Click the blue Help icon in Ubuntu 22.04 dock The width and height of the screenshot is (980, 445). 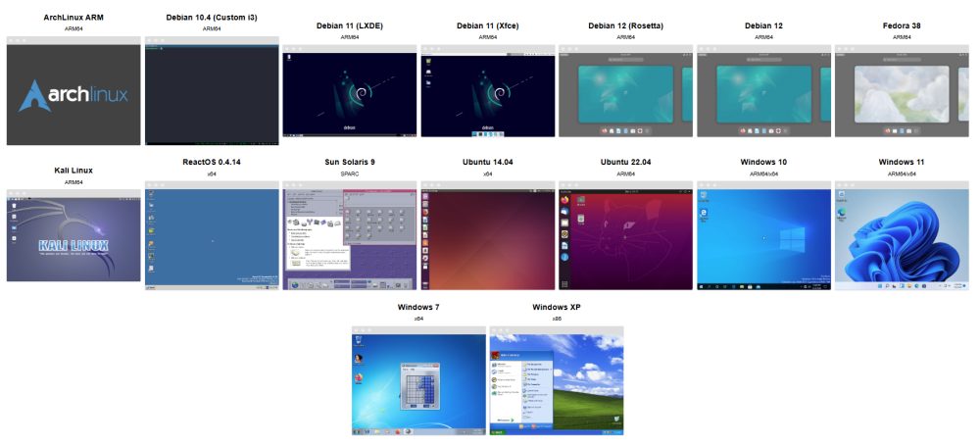click(x=565, y=257)
